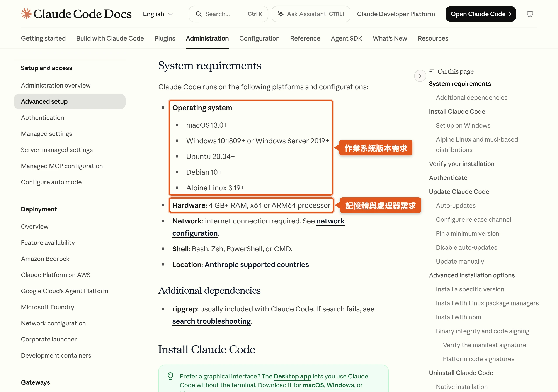This screenshot has height=392, width=558.
Task: Go to the Agent SDK tab
Action: point(346,38)
